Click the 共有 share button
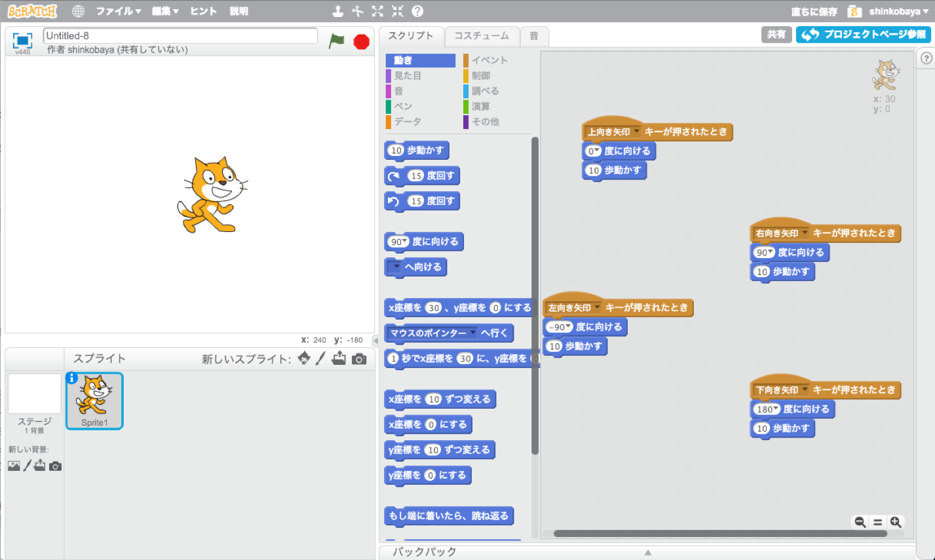Viewport: 935px width, 560px height. [x=776, y=35]
